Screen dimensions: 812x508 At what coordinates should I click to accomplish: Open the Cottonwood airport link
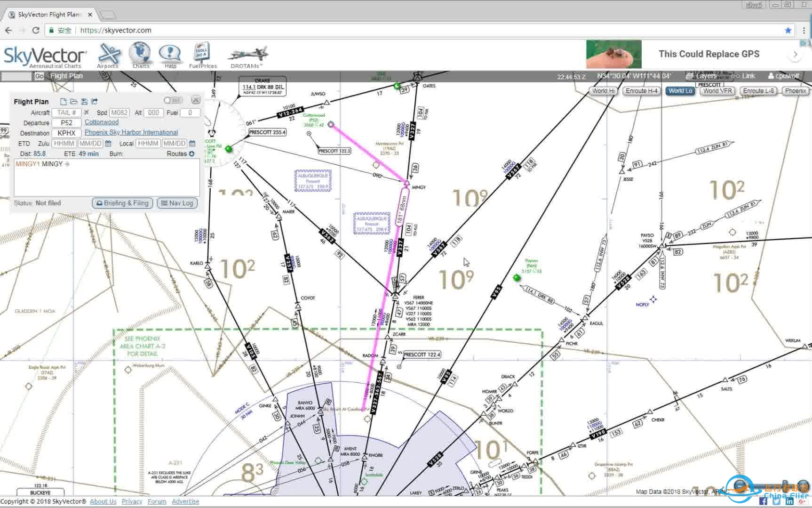pos(102,122)
